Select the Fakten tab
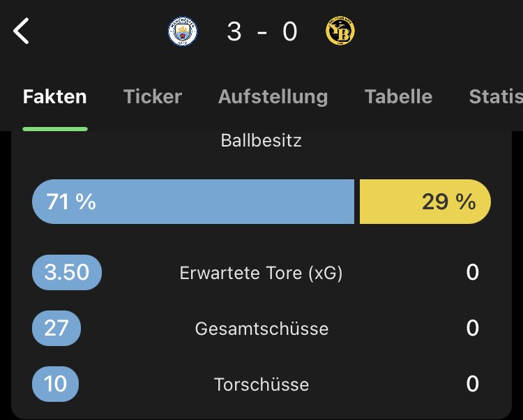 tap(55, 96)
